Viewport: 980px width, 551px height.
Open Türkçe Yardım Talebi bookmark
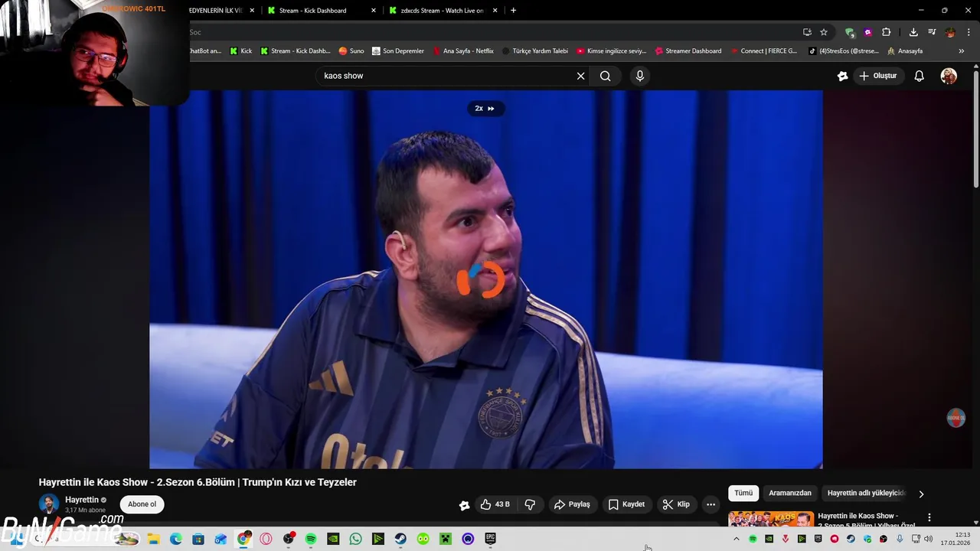point(535,51)
